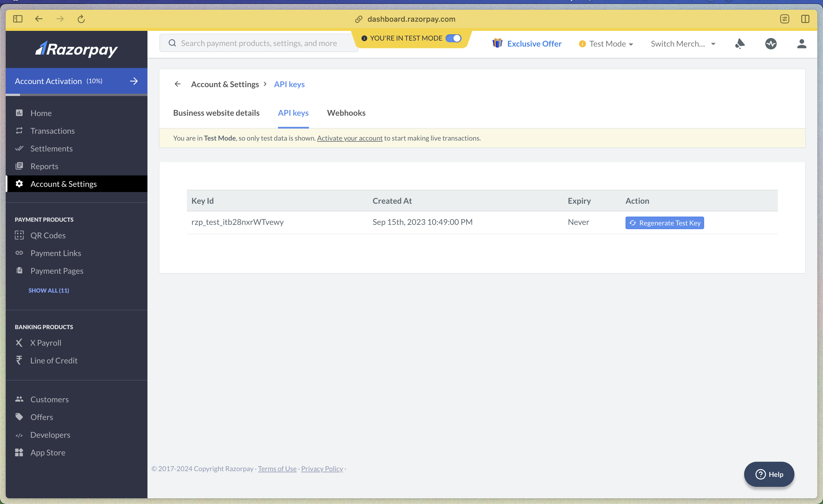Click the system status pulse icon
Image resolution: width=823 pixels, height=504 pixels.
pos(770,43)
